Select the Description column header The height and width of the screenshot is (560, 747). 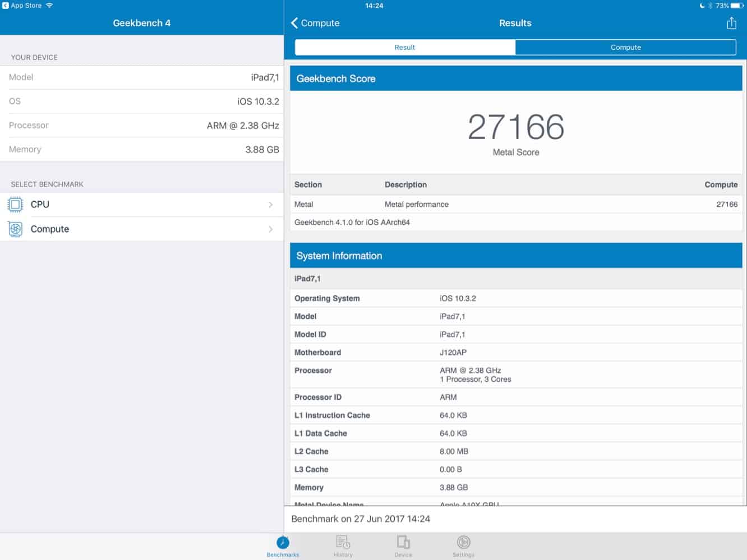pyautogui.click(x=405, y=185)
